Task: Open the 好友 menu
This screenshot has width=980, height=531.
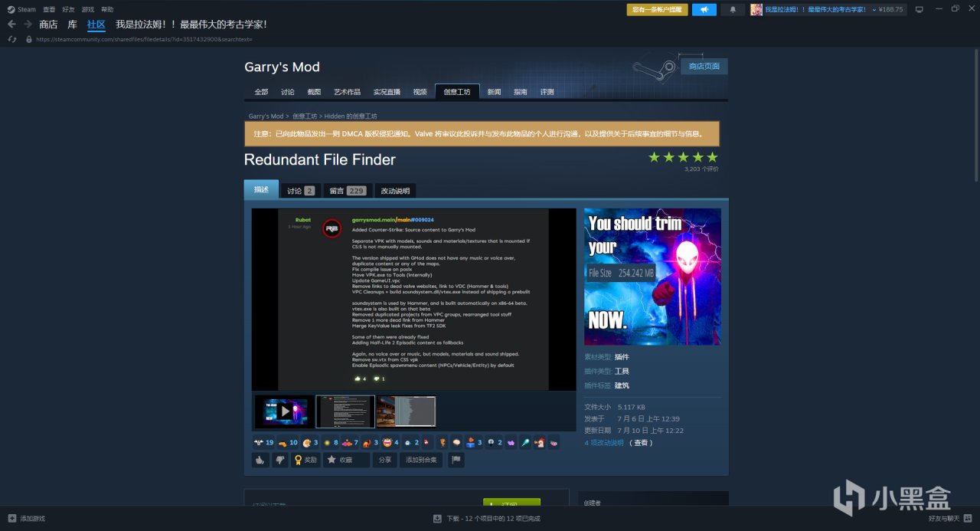Action: click(68, 9)
